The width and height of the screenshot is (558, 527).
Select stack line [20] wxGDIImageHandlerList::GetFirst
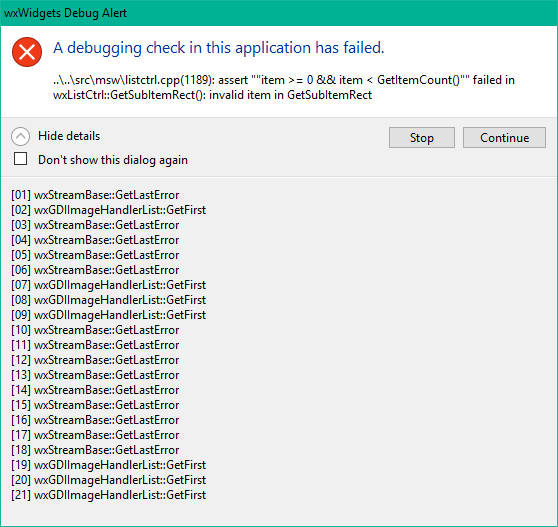tap(109, 480)
